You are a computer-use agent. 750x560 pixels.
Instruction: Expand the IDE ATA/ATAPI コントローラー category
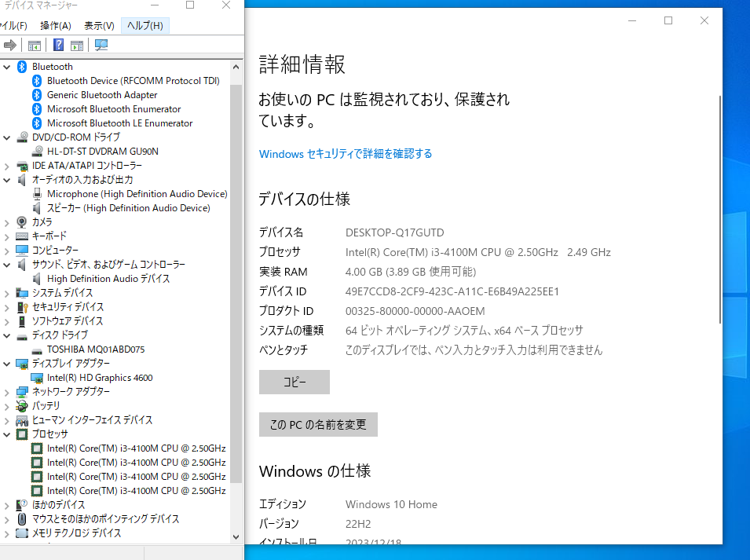(7, 167)
